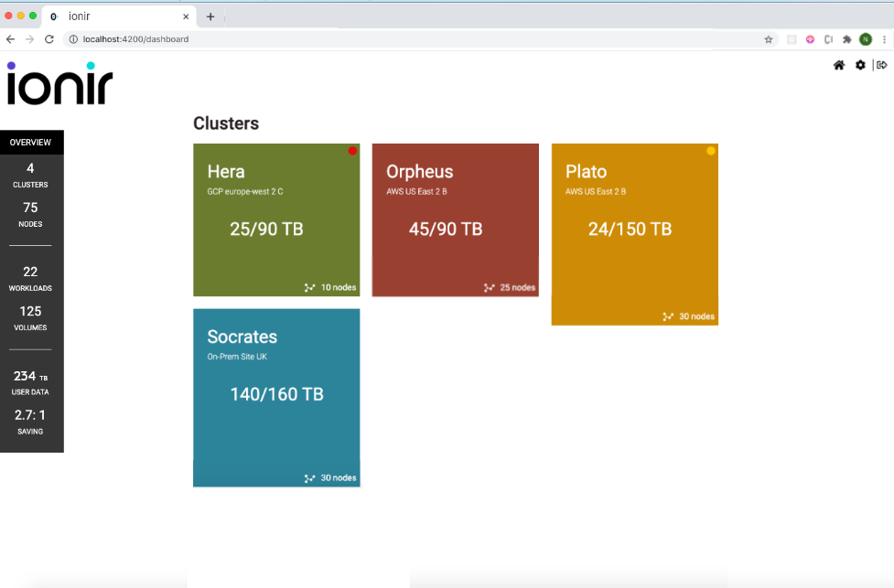The image size is (894, 588).
Task: Click the 234 TB USER DATA stat
Action: (x=30, y=382)
